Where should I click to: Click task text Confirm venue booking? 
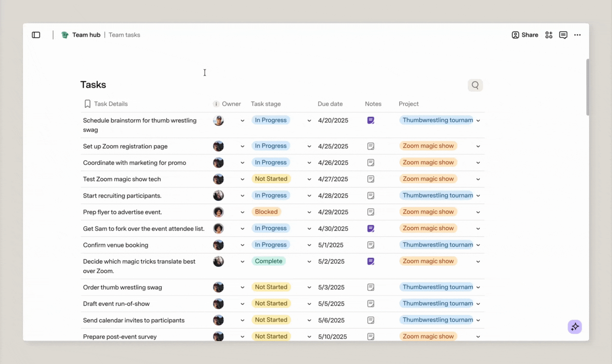[116, 245]
